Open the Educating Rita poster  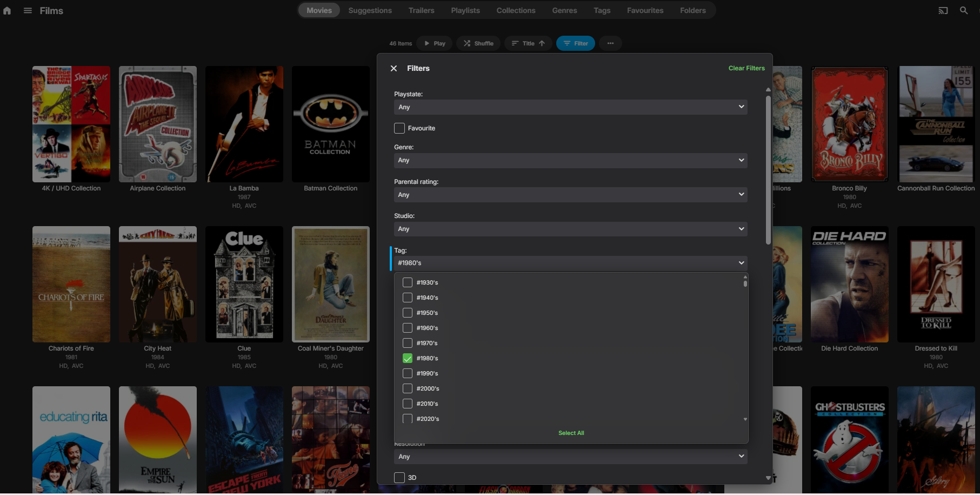click(71, 439)
